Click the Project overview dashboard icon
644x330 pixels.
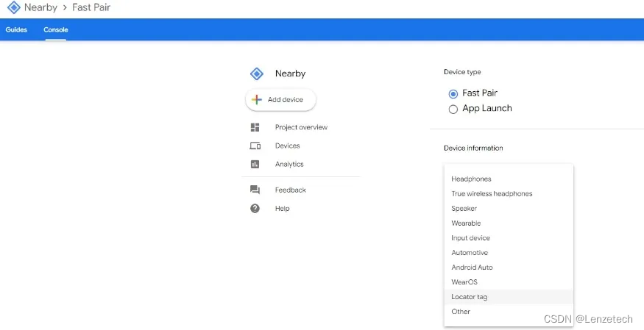point(255,127)
